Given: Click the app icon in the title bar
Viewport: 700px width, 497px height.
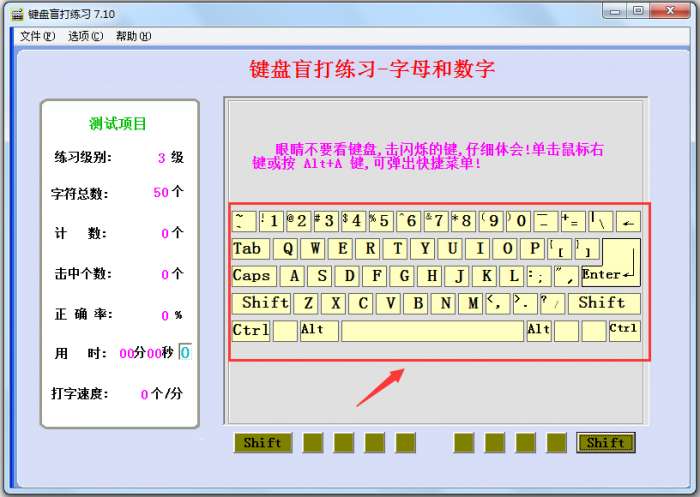Looking at the screenshot, I should pyautogui.click(x=17, y=14).
